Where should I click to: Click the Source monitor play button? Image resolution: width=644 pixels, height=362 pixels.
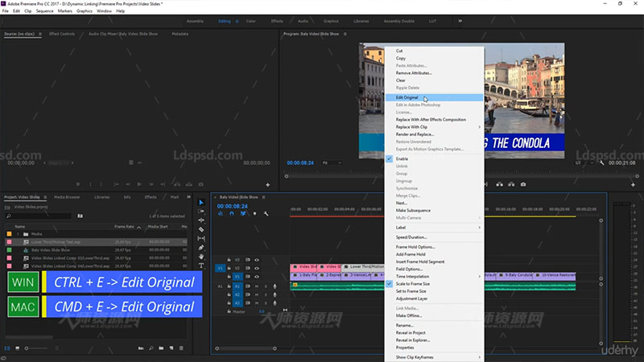point(139,184)
